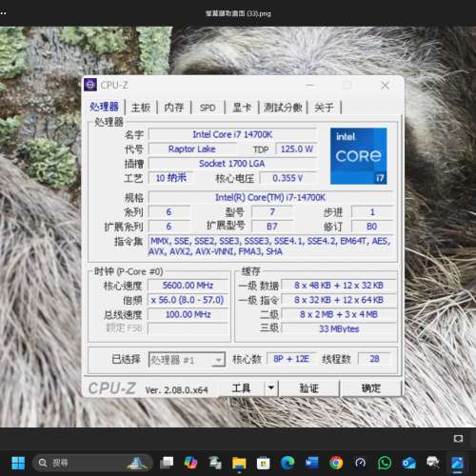This screenshot has height=476, width=476.
Task: Open Microsoft Word from the taskbar
Action: (x=311, y=463)
